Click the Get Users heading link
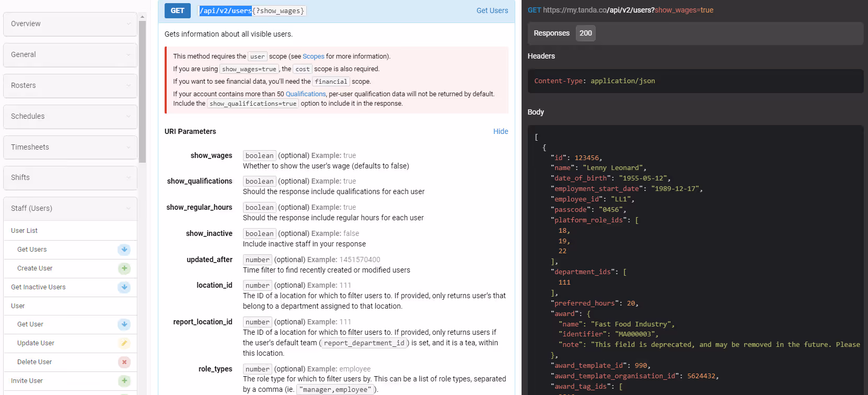The width and height of the screenshot is (868, 395). pyautogui.click(x=492, y=10)
